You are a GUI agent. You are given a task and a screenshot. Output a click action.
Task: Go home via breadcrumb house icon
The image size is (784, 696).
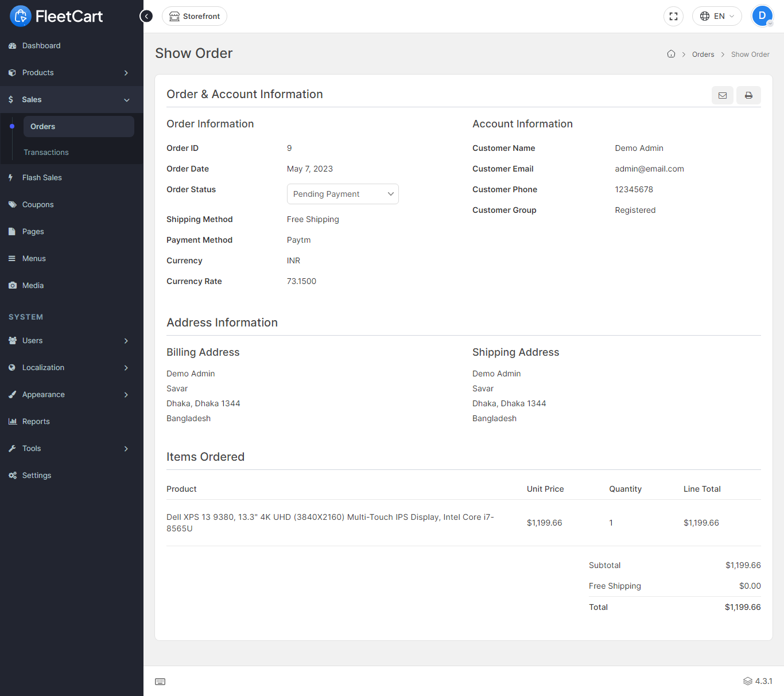(x=671, y=54)
